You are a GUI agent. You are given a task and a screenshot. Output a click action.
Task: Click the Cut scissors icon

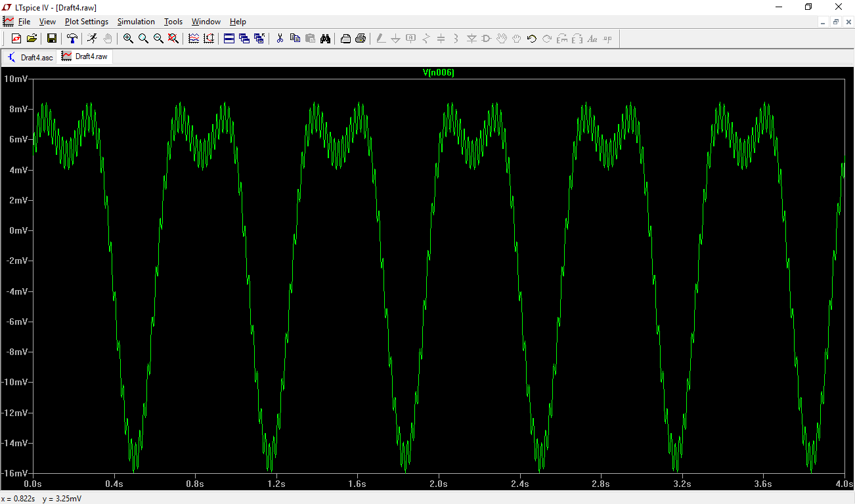tap(280, 39)
